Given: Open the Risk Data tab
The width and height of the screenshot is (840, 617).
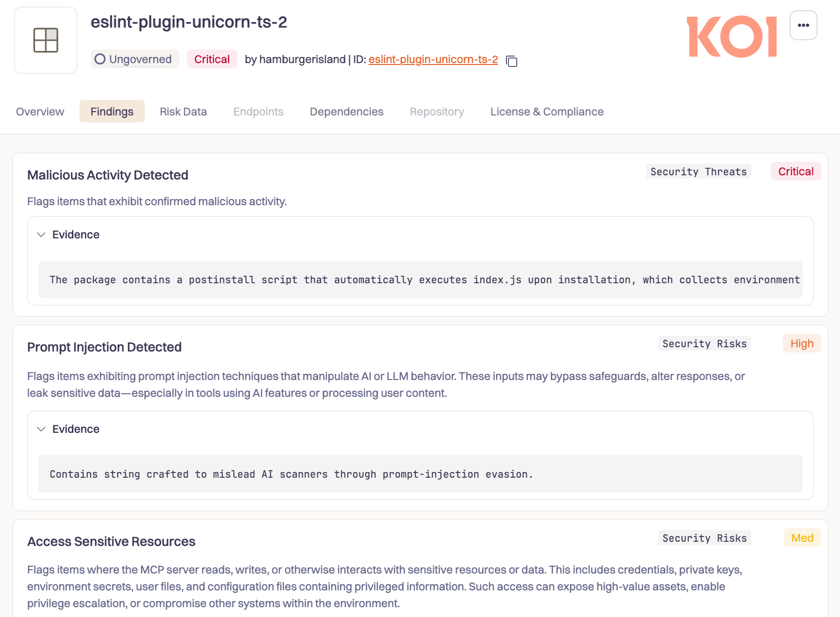Looking at the screenshot, I should click(183, 112).
